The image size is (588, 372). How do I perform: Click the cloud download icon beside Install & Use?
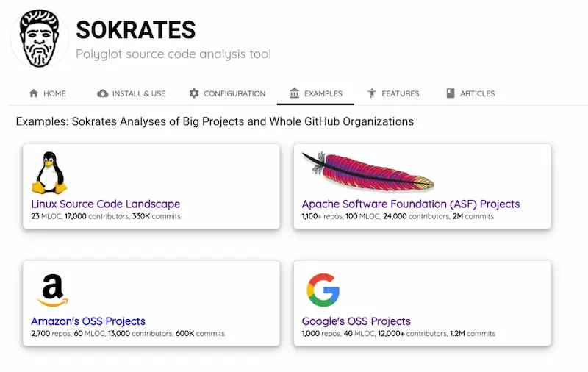pyautogui.click(x=102, y=93)
